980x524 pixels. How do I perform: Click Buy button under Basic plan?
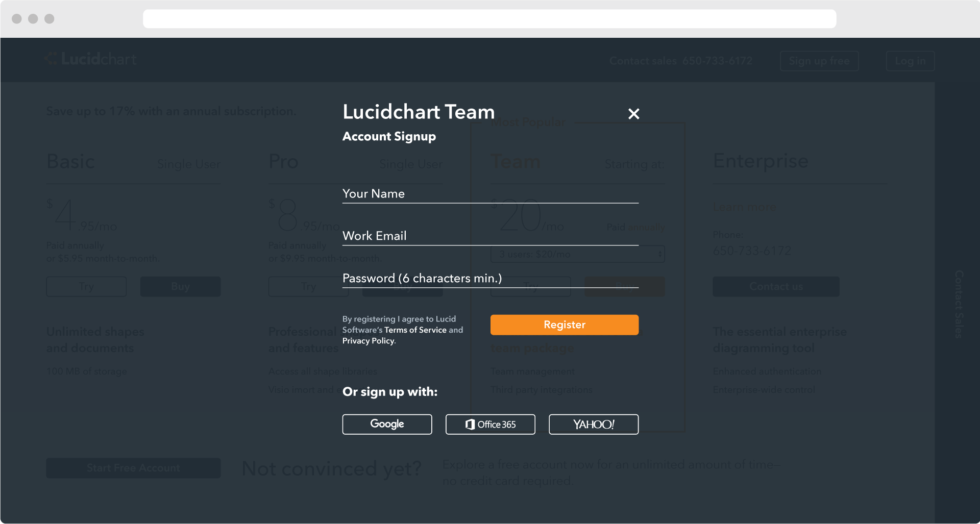[180, 287]
